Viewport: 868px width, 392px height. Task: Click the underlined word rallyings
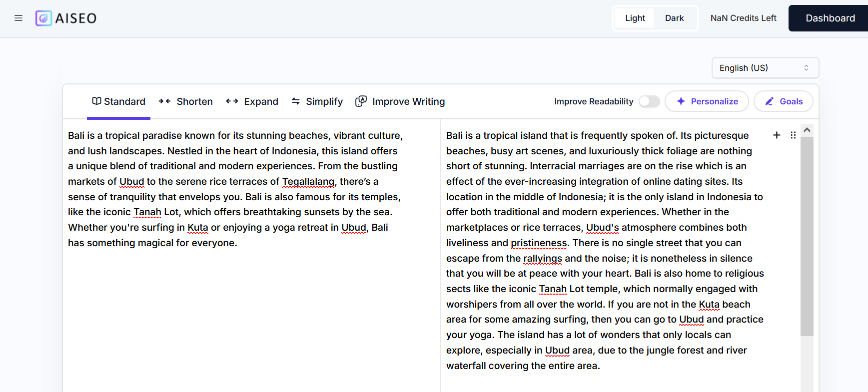point(543,258)
